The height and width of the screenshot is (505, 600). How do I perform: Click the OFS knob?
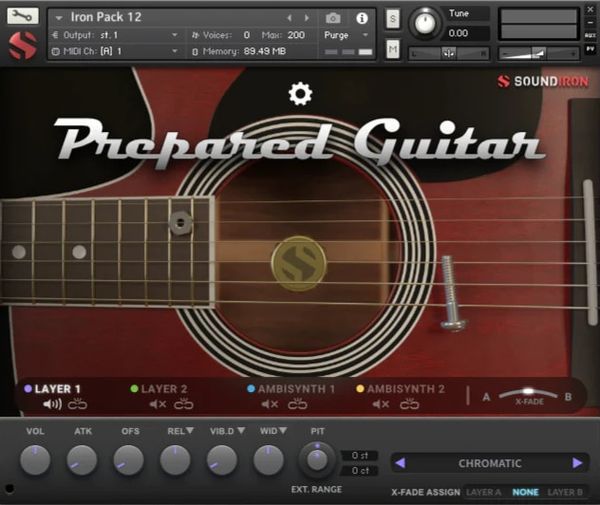pos(129,460)
